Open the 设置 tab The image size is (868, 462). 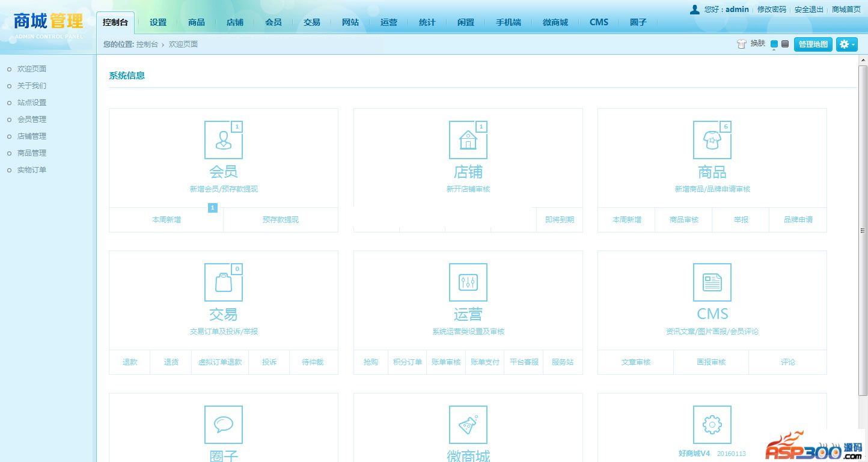tap(157, 22)
